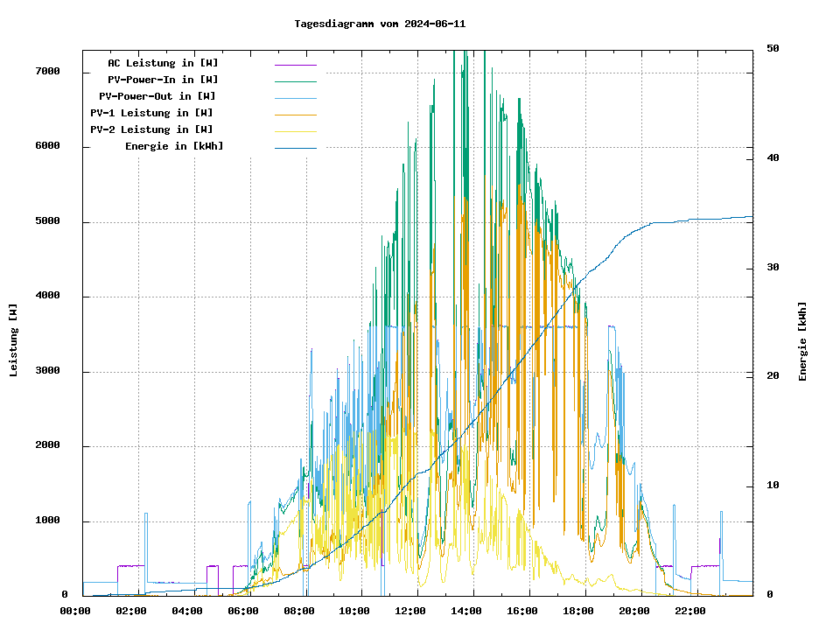Viewport: 840px width, 630px height.
Task: Click the yellow PV-2 Leistung legend line
Action: tap(295, 130)
